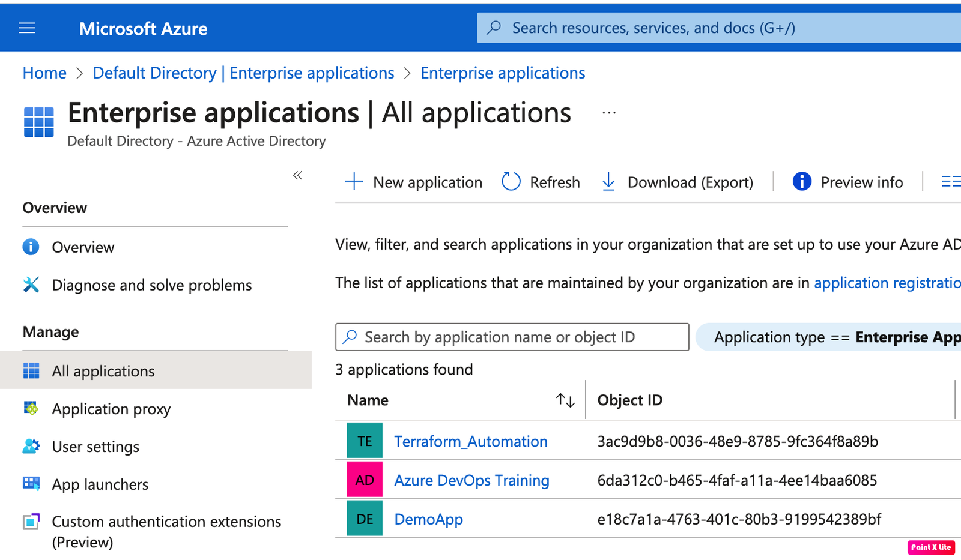Click the magnifier icon in application search box
961x560 pixels.
point(350,337)
